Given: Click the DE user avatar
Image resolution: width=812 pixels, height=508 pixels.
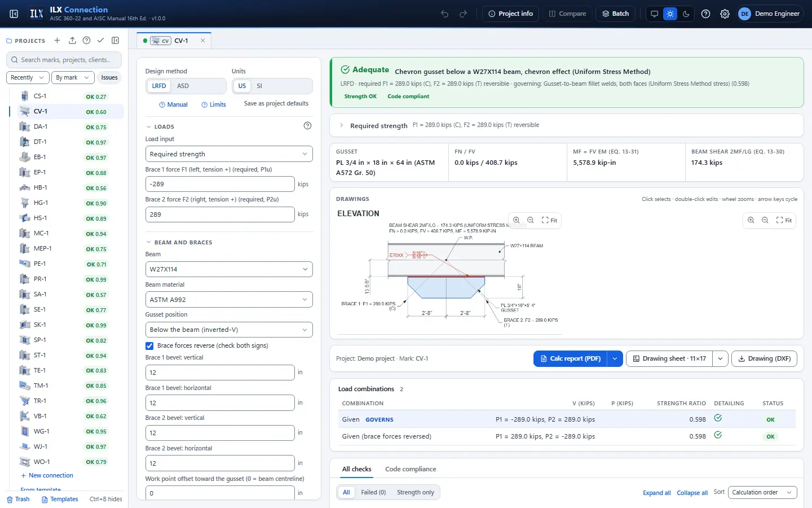Looking at the screenshot, I should coord(744,14).
